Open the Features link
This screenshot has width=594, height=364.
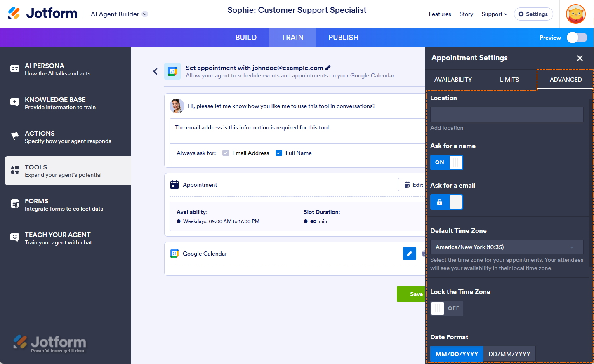coord(440,14)
